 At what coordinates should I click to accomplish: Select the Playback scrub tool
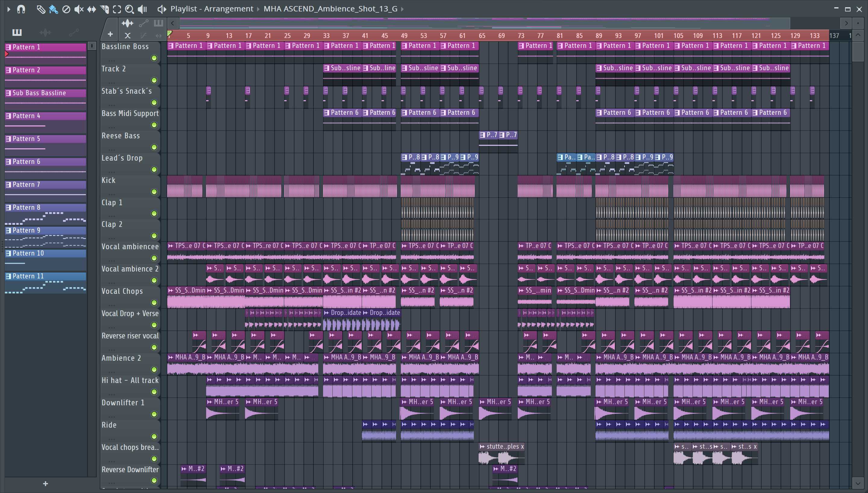point(143,9)
